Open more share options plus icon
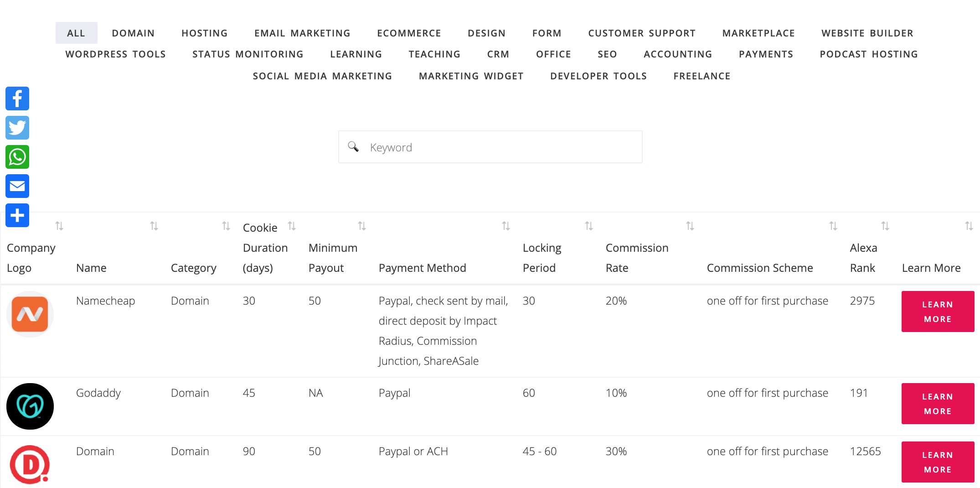 pos(17,215)
